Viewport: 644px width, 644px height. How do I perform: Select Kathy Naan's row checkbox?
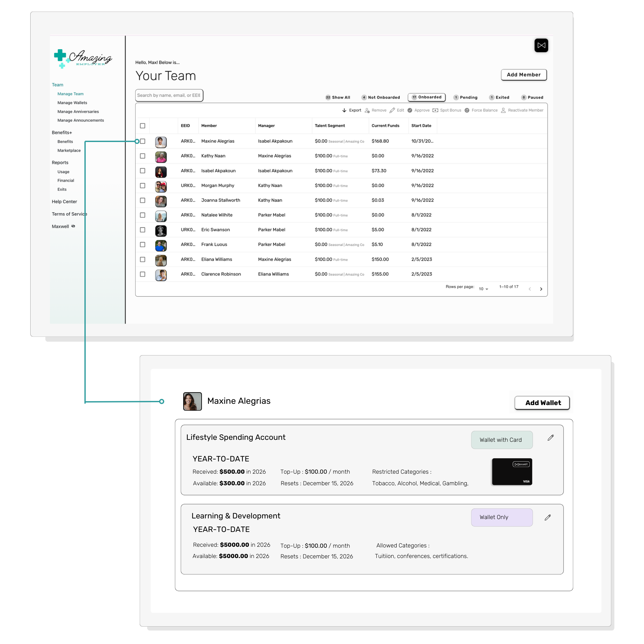tap(143, 156)
